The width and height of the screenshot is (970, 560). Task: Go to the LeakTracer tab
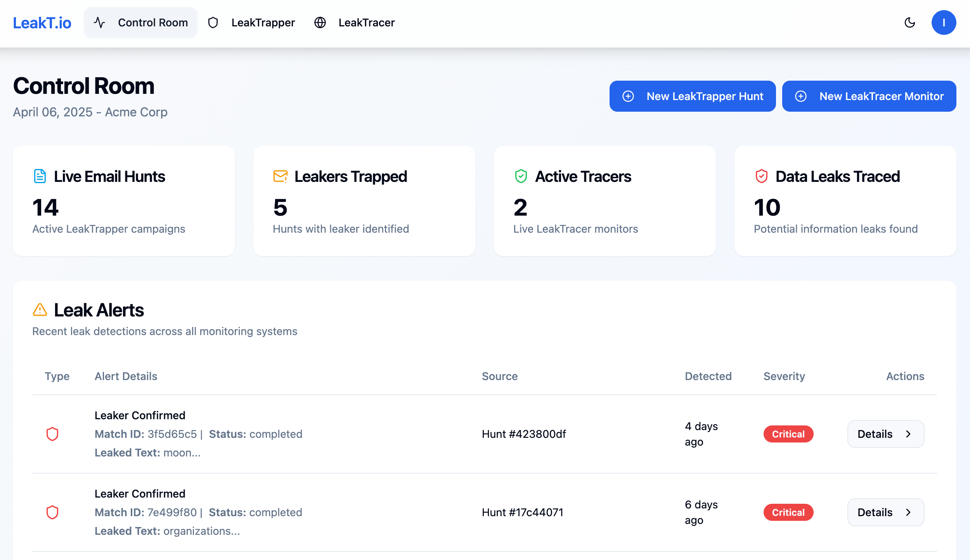[354, 23]
